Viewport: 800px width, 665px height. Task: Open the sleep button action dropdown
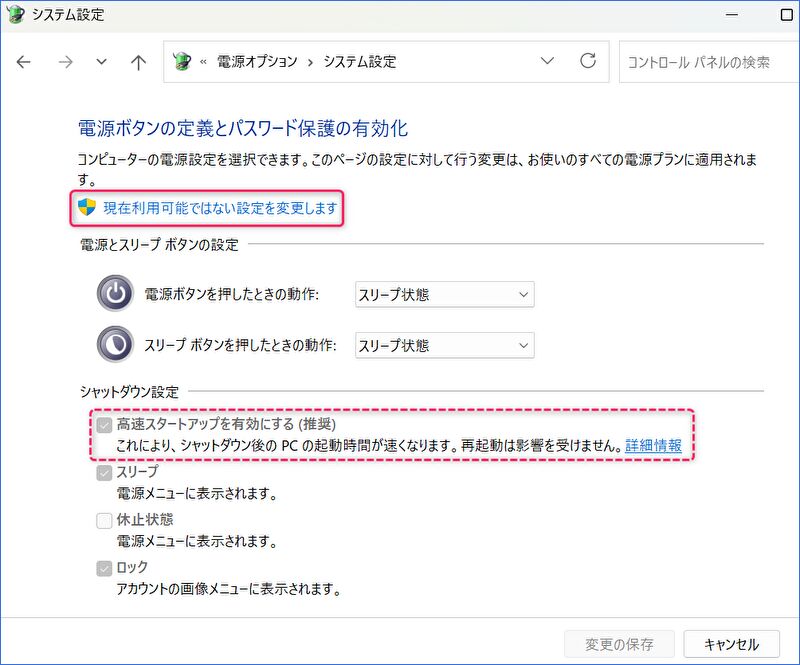tap(444, 345)
